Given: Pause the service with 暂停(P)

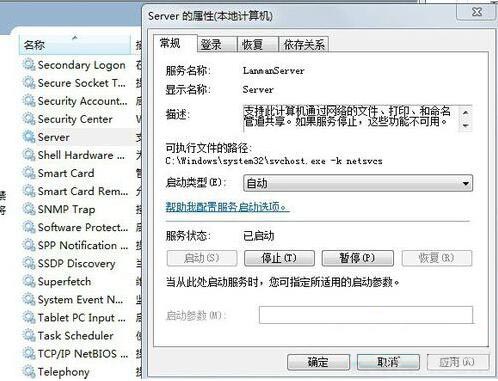Looking at the screenshot, I should point(357,258).
